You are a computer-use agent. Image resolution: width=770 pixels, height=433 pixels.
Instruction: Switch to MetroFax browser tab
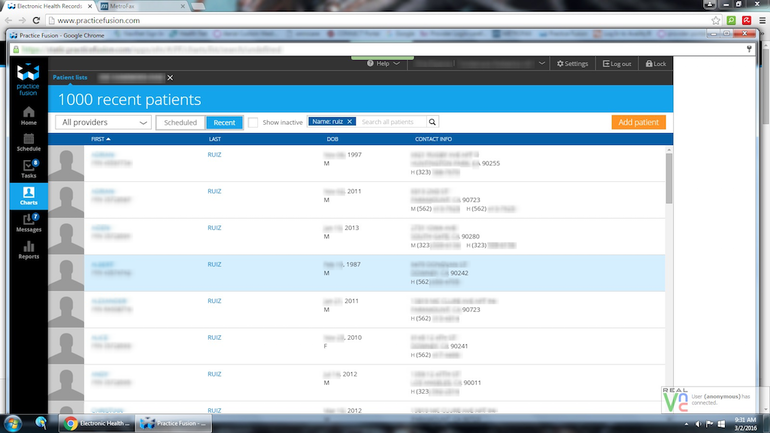tap(142, 6)
